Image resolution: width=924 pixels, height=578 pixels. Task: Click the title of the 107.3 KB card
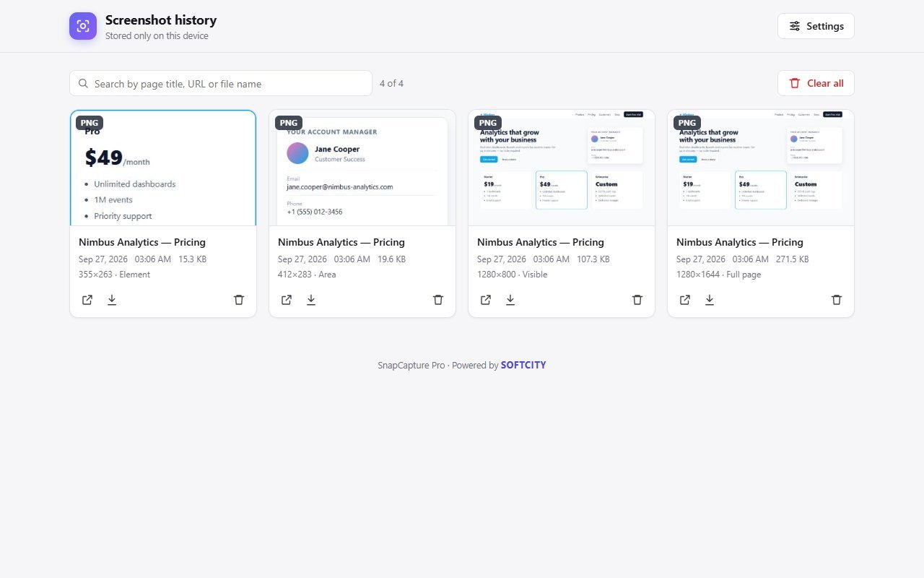[541, 242]
